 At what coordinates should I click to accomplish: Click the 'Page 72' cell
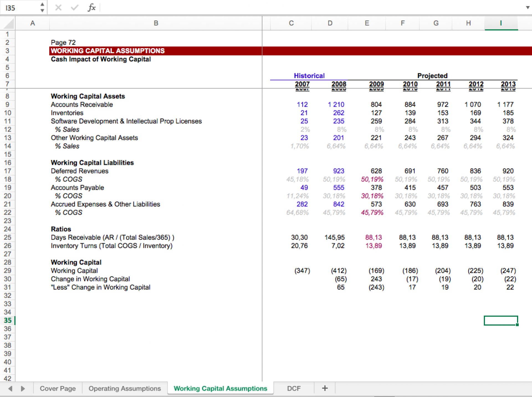(x=63, y=42)
